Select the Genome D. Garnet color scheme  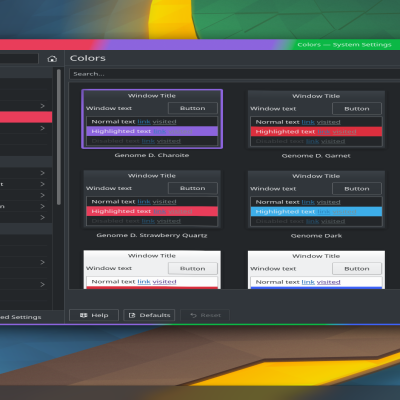(316, 119)
